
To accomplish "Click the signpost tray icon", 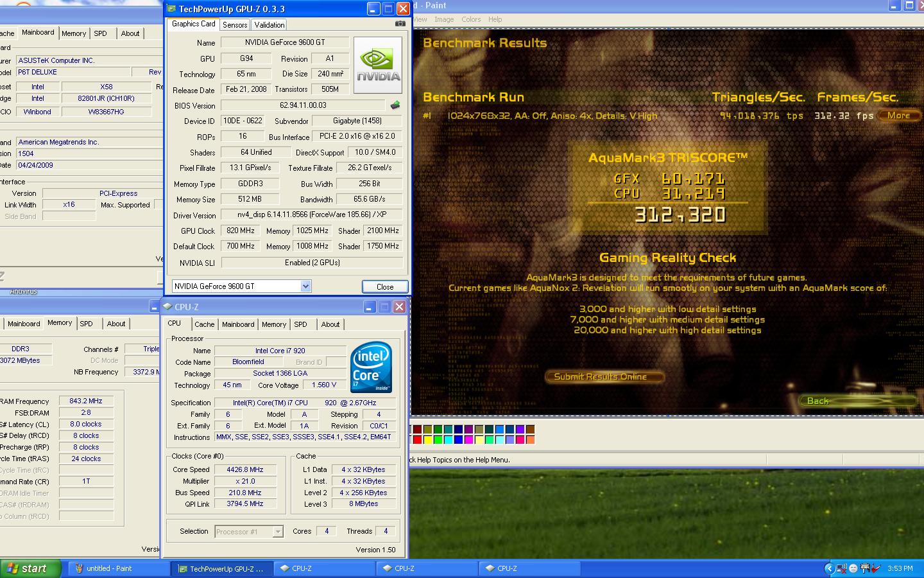I will pos(865,568).
